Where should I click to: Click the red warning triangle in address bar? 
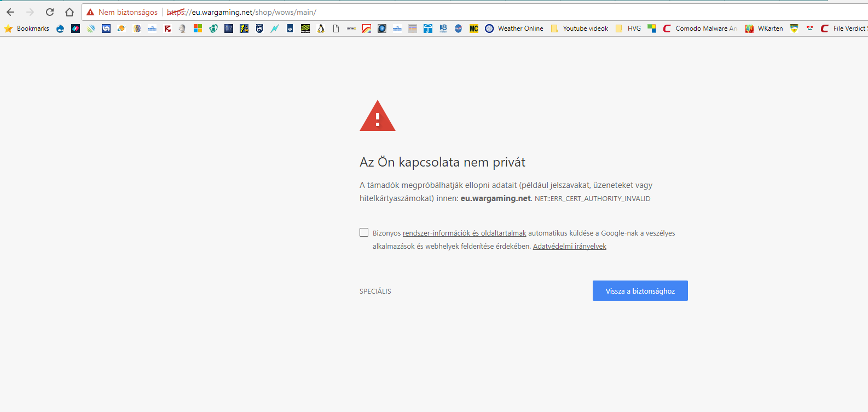click(x=90, y=12)
